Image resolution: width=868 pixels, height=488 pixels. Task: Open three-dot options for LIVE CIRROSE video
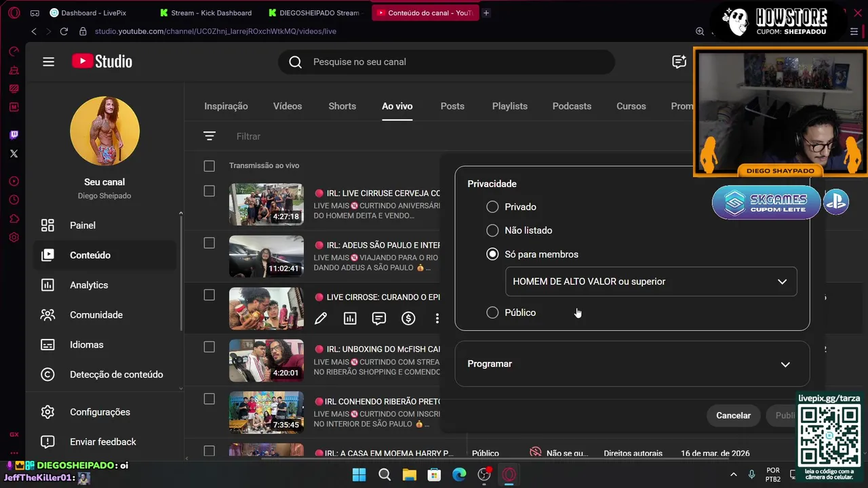(x=437, y=318)
